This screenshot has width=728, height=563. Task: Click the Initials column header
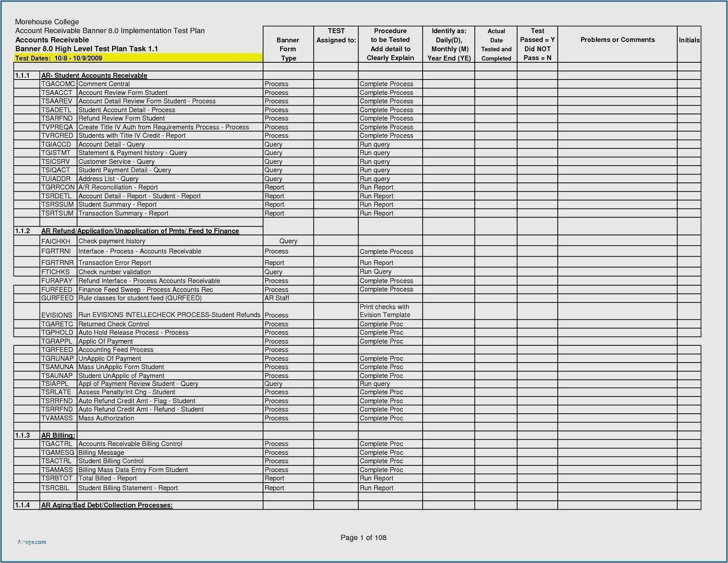coord(689,40)
